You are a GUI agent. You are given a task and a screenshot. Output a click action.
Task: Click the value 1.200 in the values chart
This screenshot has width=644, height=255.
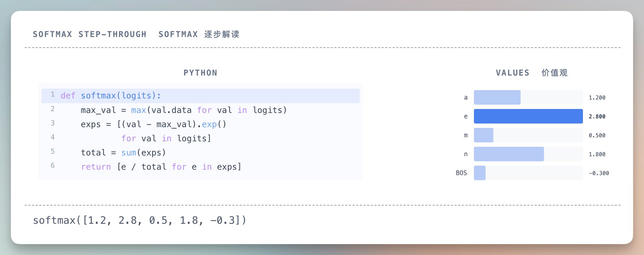pyautogui.click(x=597, y=98)
